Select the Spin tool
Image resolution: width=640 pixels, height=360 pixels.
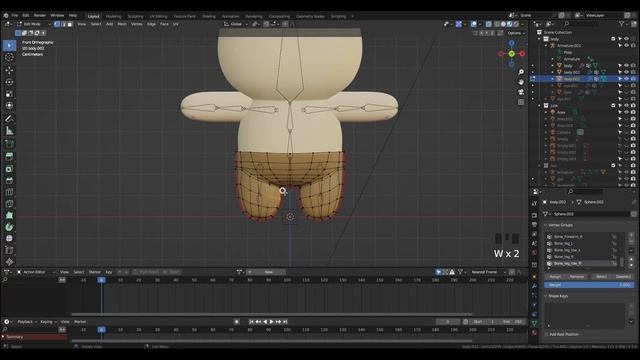click(x=9, y=227)
